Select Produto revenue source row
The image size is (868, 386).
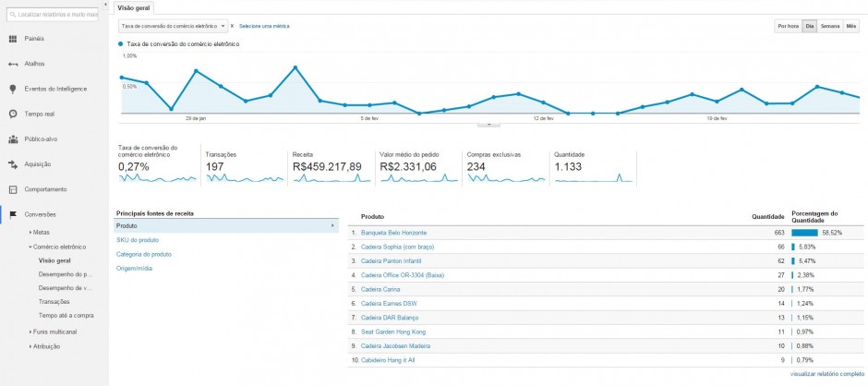pyautogui.click(x=226, y=226)
